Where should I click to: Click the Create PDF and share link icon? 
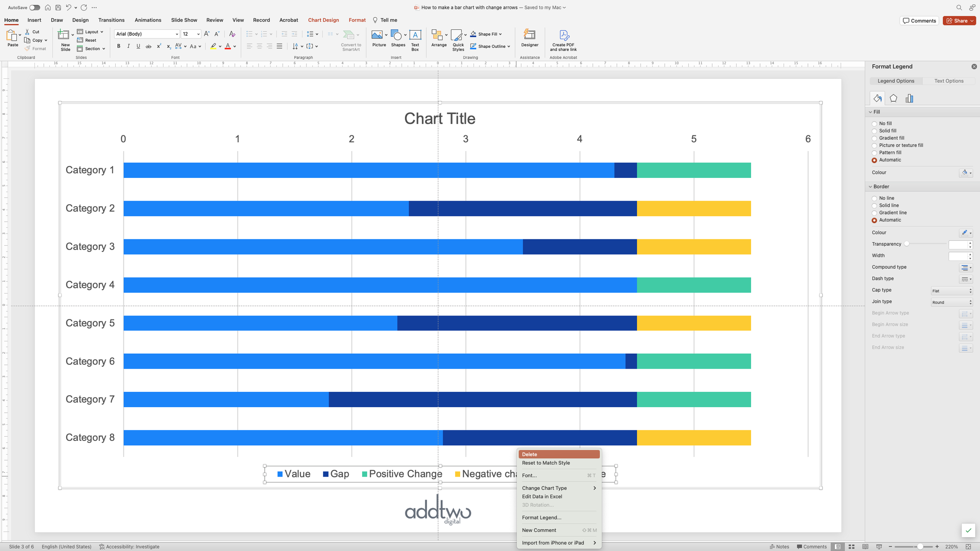563,35
